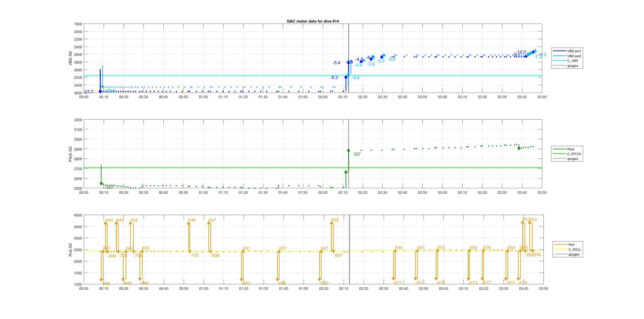Click the '649' roll data label
This screenshot has width=644, height=319.
(109, 220)
